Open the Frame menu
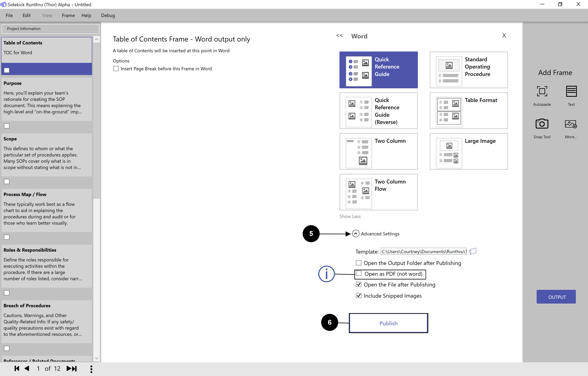 click(x=68, y=15)
